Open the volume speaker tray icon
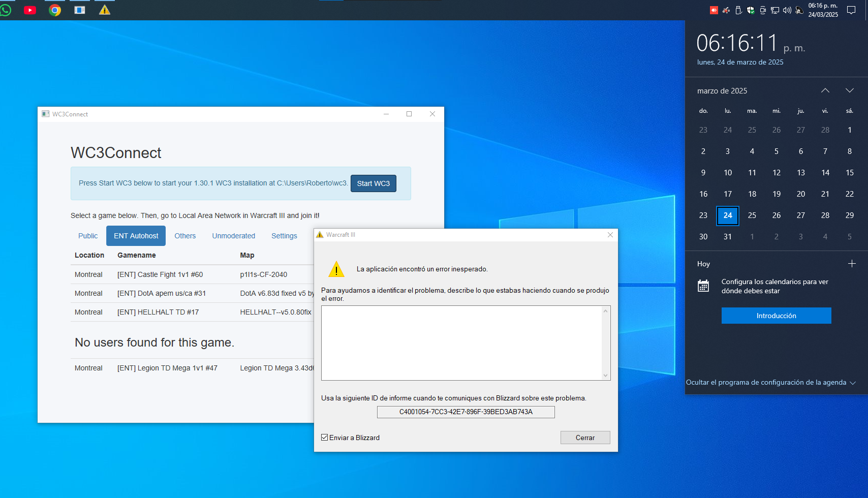 787,10
